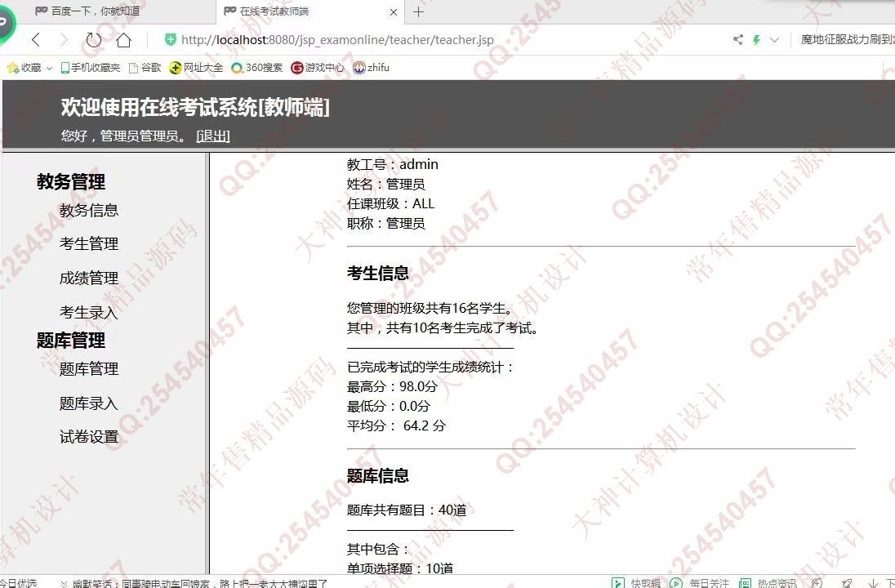Open the 收藏 favorites star bookmark

(x=24, y=67)
